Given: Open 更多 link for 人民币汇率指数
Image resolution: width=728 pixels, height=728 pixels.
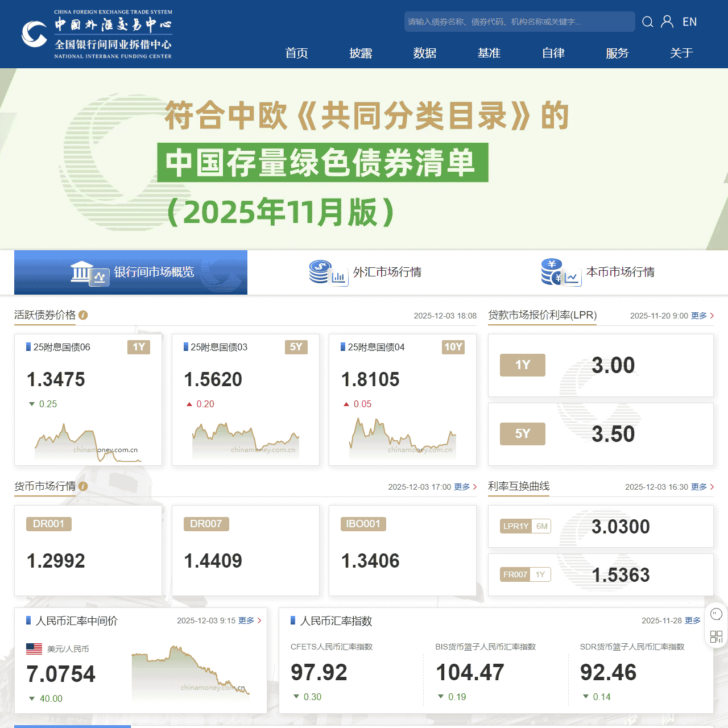Looking at the screenshot, I should (x=692, y=621).
